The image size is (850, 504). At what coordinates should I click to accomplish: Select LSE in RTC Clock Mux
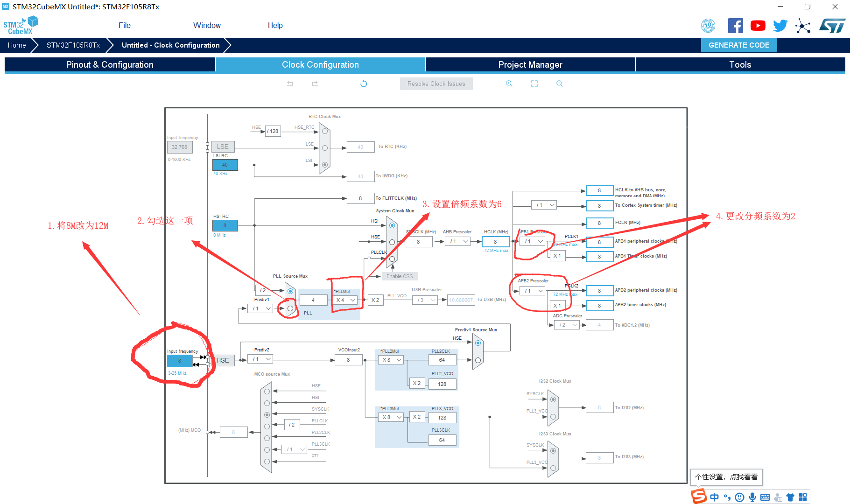point(325,148)
